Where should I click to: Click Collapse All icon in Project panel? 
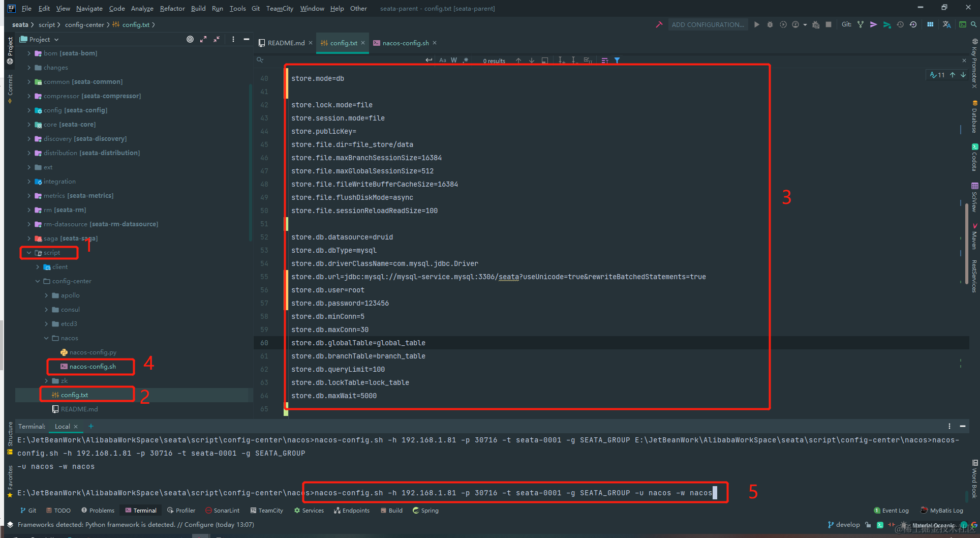(217, 39)
